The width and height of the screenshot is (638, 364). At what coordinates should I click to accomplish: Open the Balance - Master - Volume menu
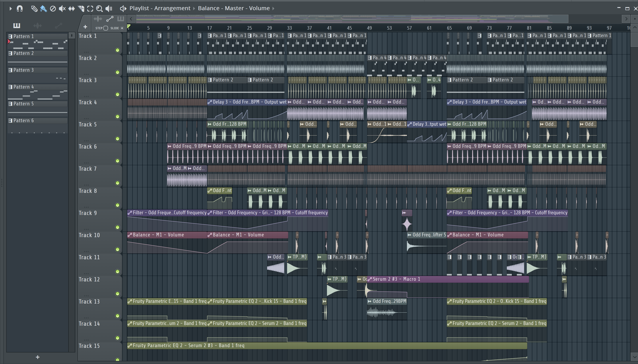click(x=233, y=8)
